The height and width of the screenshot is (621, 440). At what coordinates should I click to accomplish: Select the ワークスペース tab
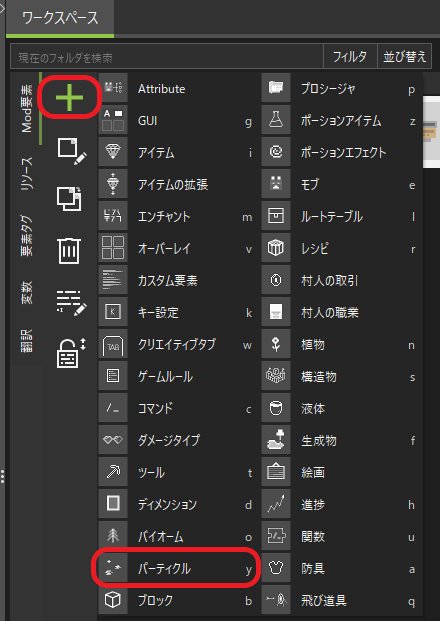[60, 18]
